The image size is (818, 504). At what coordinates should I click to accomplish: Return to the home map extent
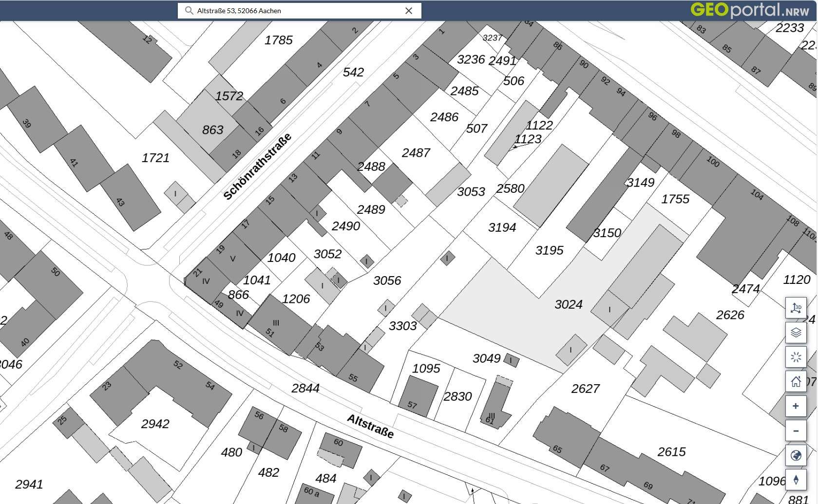(796, 381)
